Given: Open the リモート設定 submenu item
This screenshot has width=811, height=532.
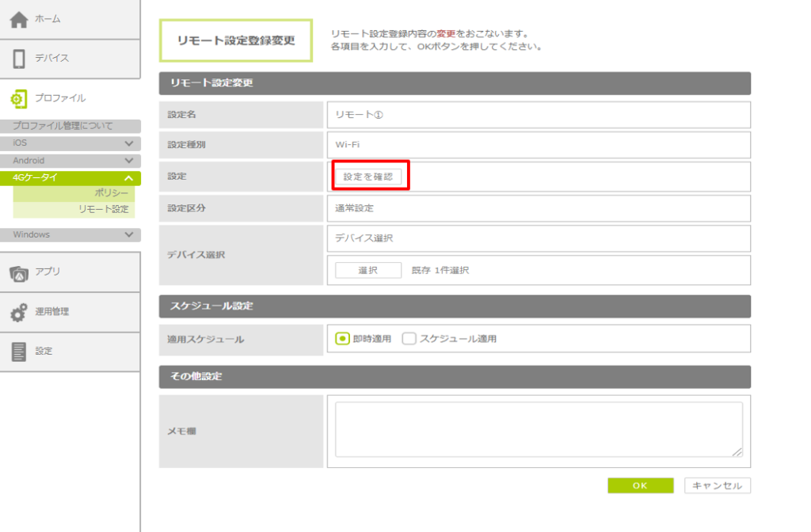Looking at the screenshot, I should [x=103, y=210].
